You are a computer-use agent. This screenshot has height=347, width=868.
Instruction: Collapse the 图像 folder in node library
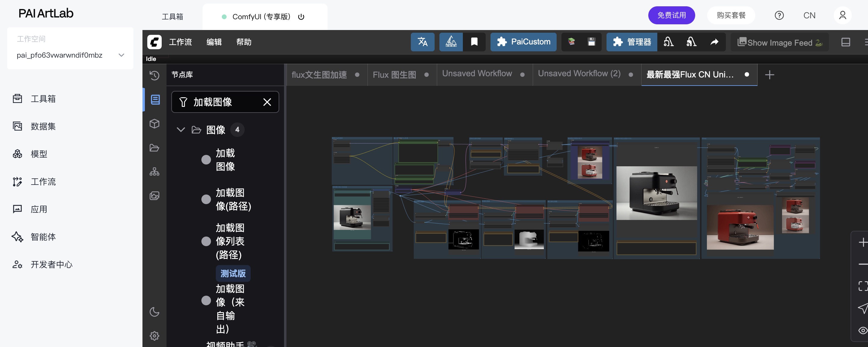[x=181, y=130]
